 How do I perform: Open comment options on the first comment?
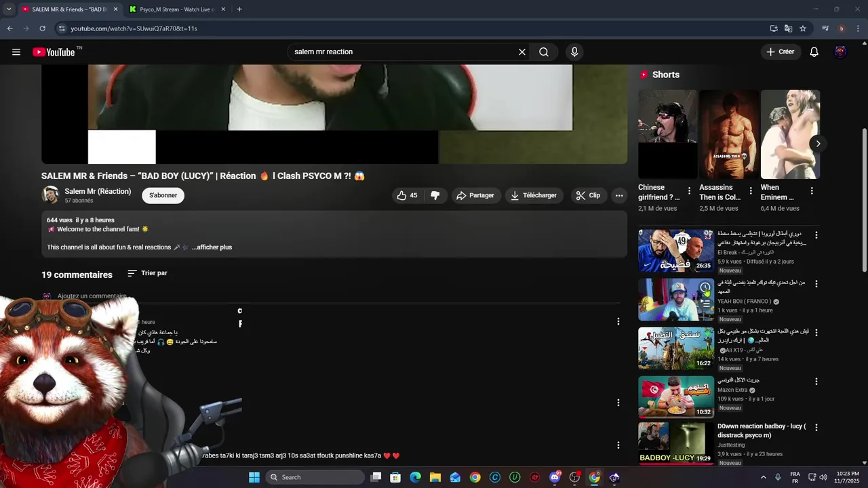pyautogui.click(x=618, y=321)
